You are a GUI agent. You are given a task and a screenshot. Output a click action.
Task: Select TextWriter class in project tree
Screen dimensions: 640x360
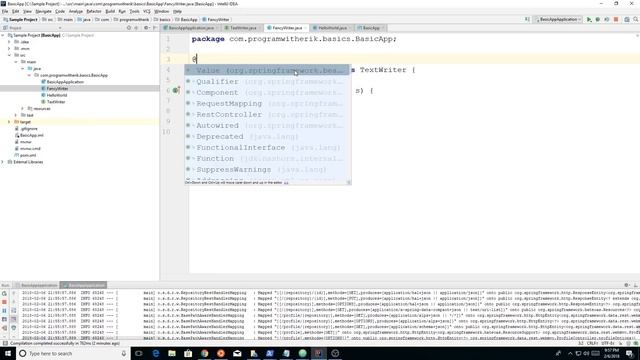click(56, 102)
